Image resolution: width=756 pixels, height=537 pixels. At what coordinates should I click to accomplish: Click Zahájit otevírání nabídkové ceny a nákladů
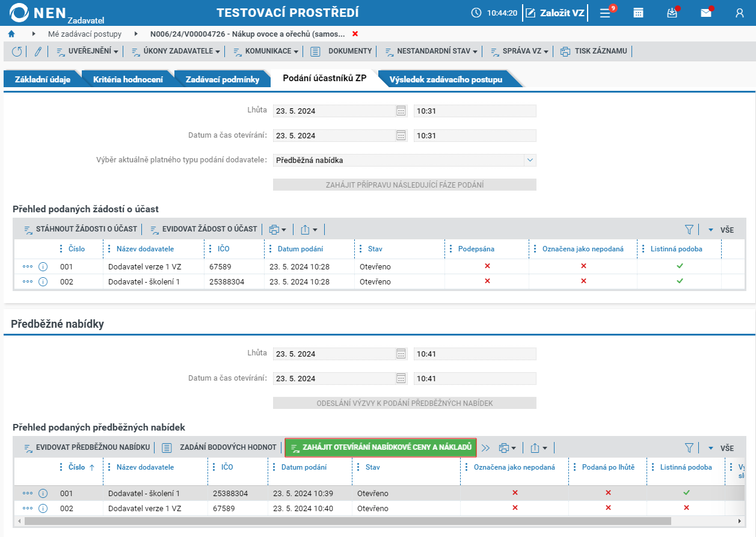381,447
